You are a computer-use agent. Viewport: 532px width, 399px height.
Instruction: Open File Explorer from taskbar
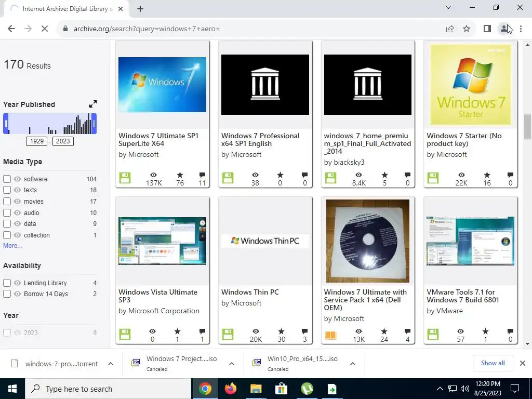point(256,389)
